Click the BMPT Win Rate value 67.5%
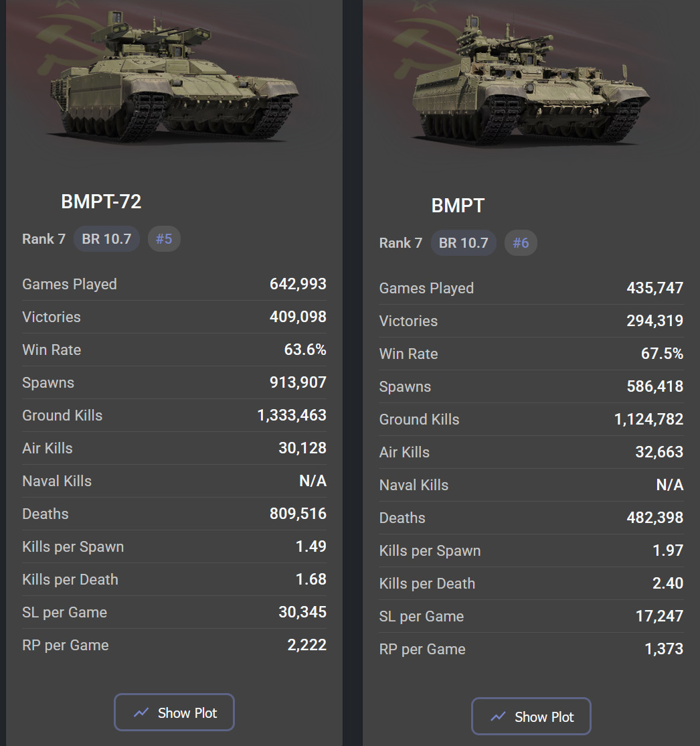Viewport: 700px width, 746px height. pos(662,354)
